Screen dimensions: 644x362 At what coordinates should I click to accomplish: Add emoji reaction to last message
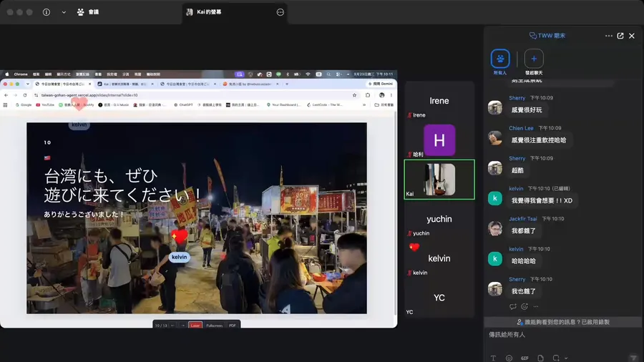click(x=525, y=307)
